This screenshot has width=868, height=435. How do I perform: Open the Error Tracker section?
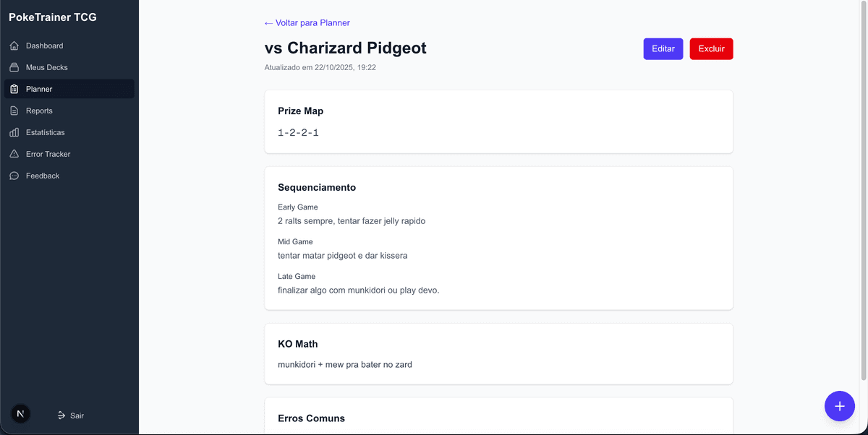click(x=48, y=154)
